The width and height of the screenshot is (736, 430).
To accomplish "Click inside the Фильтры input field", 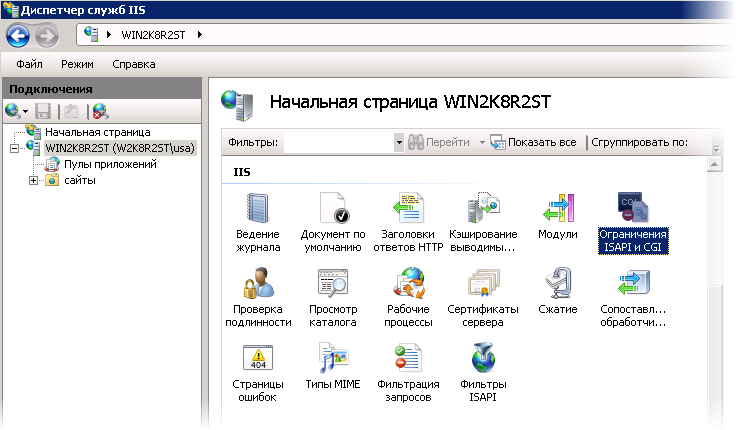I will (338, 142).
